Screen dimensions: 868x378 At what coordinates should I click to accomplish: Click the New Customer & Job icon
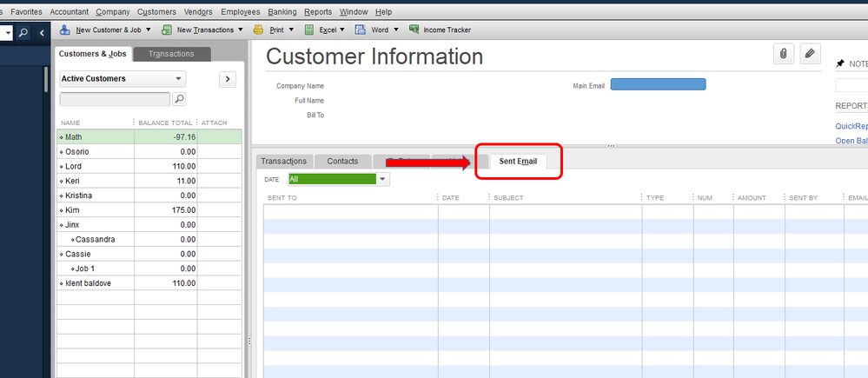coord(65,30)
